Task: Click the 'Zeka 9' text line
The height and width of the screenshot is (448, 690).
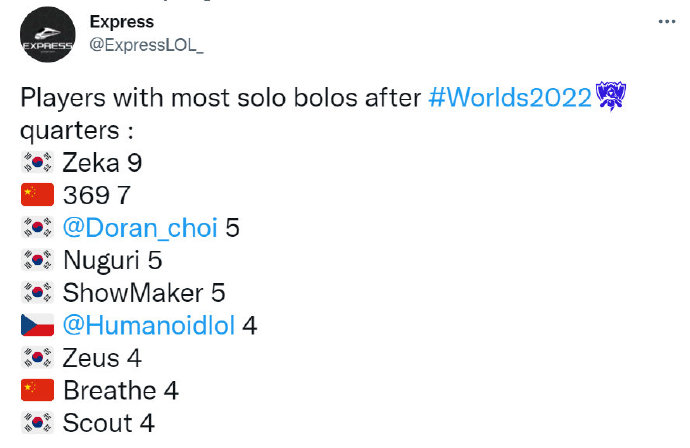Action: [102, 163]
